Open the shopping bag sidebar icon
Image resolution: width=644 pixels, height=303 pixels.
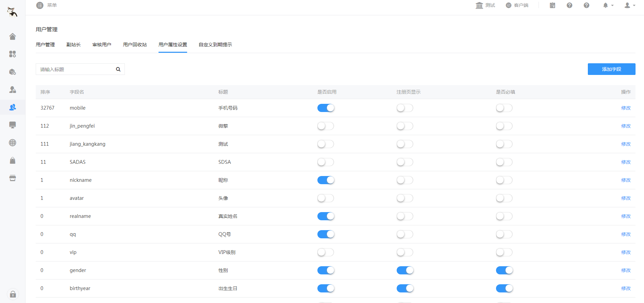click(x=13, y=160)
